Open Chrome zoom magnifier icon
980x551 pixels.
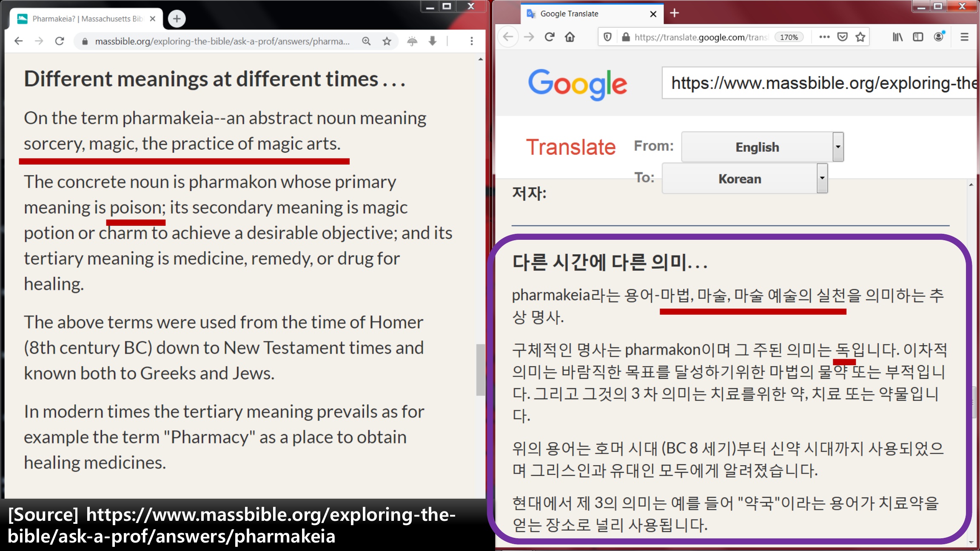point(366,41)
